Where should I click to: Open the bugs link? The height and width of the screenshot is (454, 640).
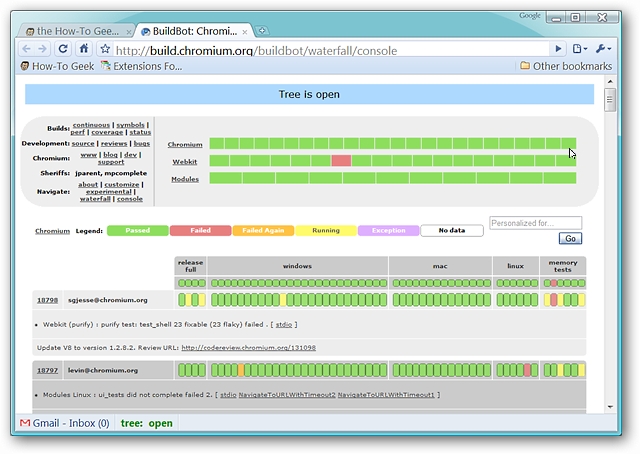tap(142, 144)
